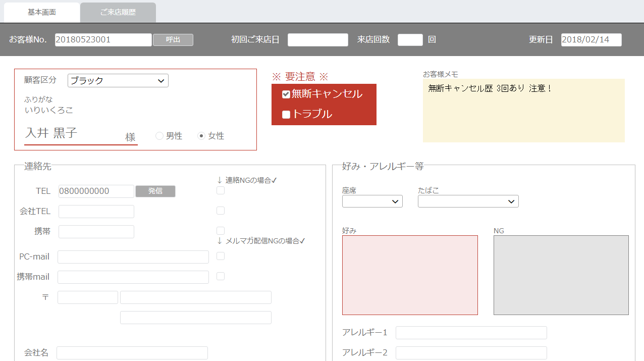644x361 pixels.
Task: Open the たばこ dropdown
Action: pos(468,201)
